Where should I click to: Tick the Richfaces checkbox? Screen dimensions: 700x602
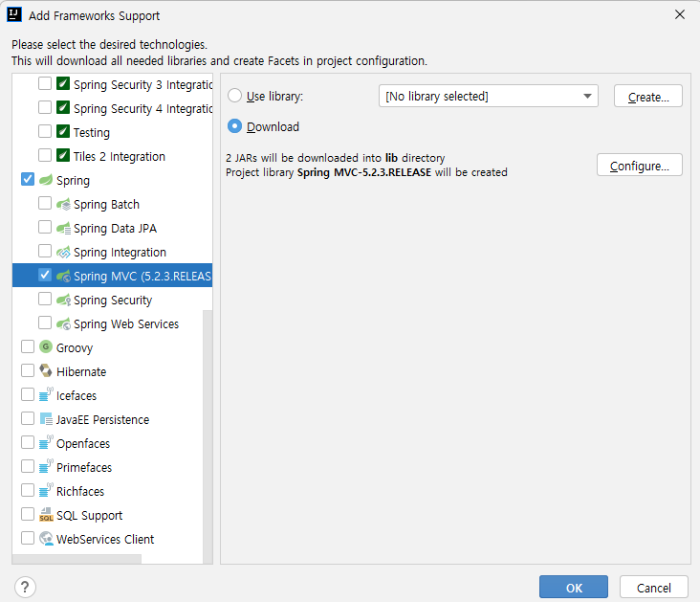pos(28,490)
